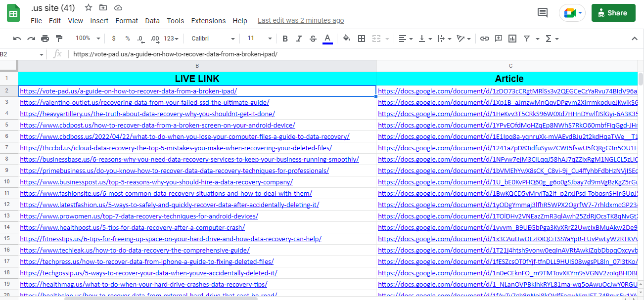Toggle strikethrough formatting
Viewport: 644px width, 300px height.
click(313, 38)
